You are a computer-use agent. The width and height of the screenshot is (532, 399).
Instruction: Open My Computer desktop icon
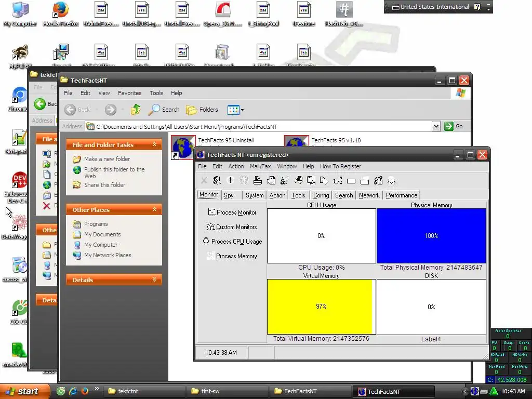20,15
